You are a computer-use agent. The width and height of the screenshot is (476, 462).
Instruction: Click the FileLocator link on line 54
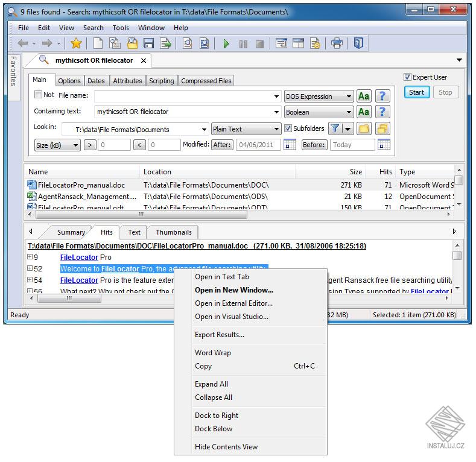point(79,280)
